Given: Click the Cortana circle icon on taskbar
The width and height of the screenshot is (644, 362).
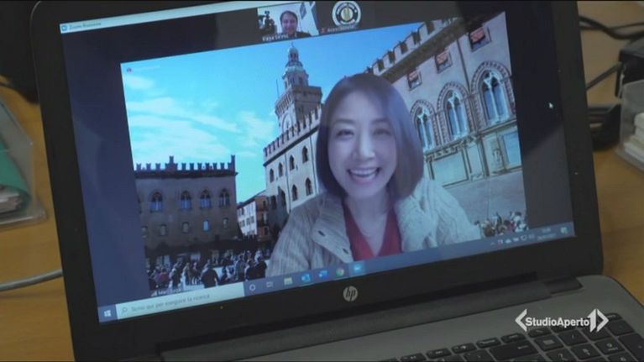Looking at the screenshot, I should 252,286.
